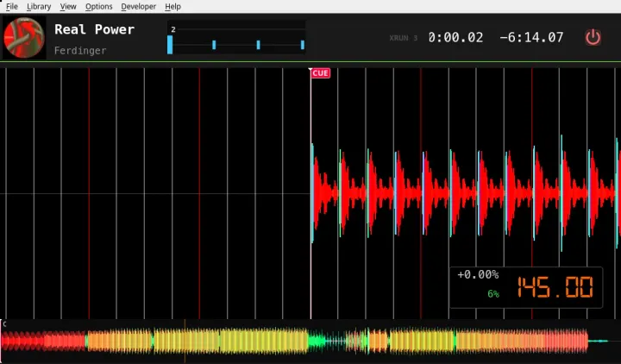Click the overview waveform's green breakdown section
Viewport: 621px width, 364px height.
point(317,341)
